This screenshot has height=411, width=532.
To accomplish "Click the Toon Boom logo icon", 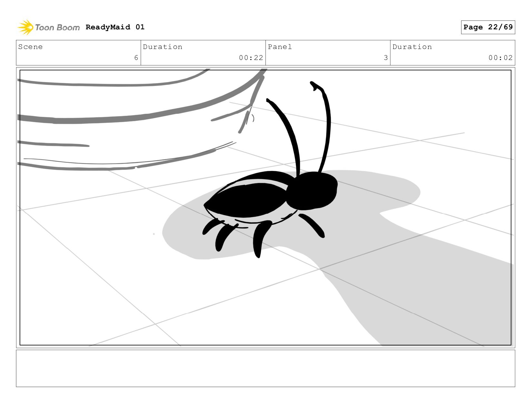I will click(x=25, y=27).
